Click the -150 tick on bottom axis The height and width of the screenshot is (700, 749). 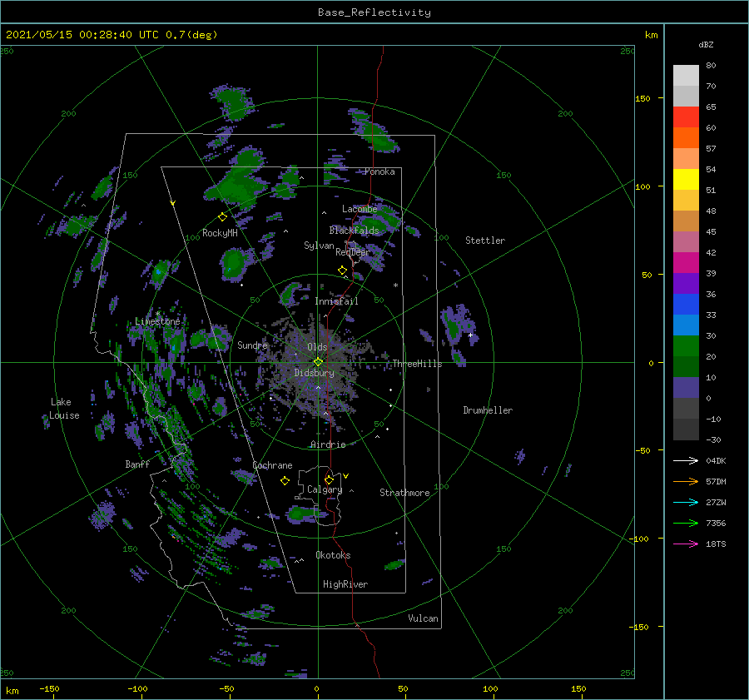coord(49,689)
